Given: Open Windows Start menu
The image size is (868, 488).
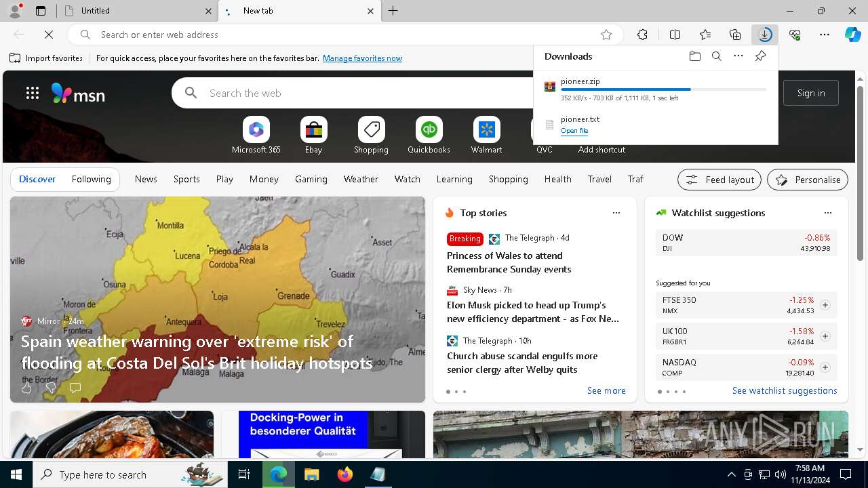Looking at the screenshot, I should pyautogui.click(x=16, y=474).
